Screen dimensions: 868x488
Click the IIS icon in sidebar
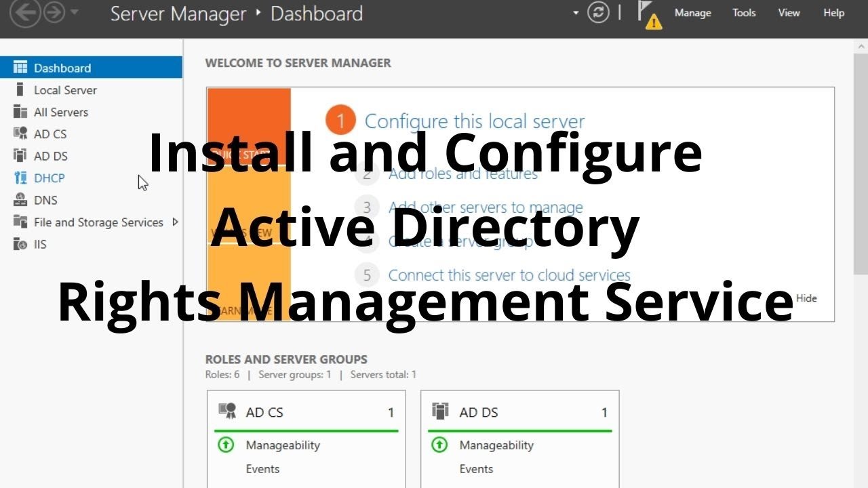pos(20,244)
